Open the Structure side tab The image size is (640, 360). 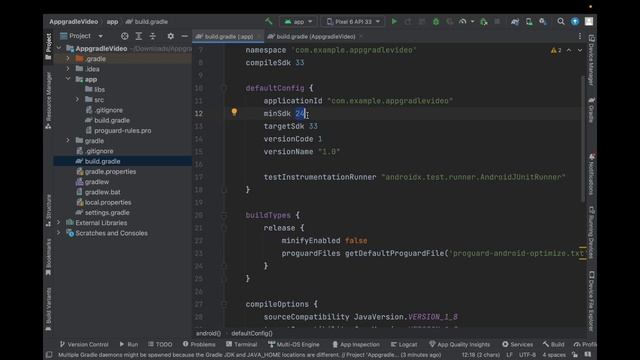pos(49,210)
